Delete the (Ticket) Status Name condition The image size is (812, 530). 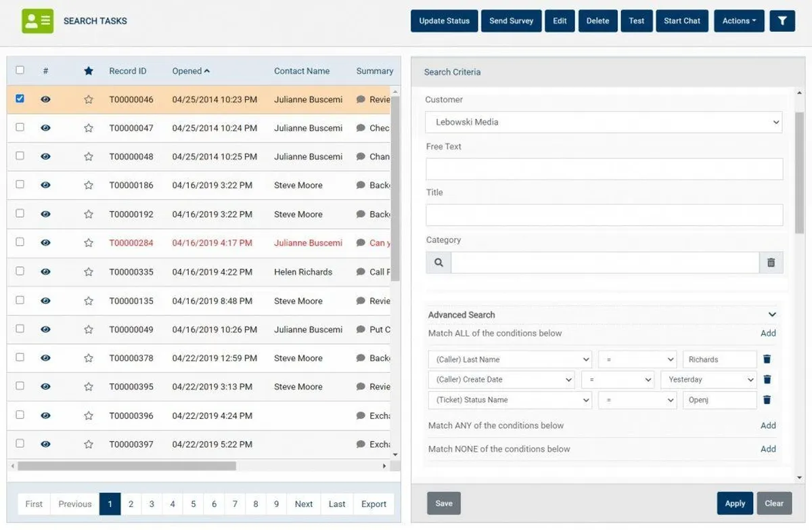click(767, 400)
